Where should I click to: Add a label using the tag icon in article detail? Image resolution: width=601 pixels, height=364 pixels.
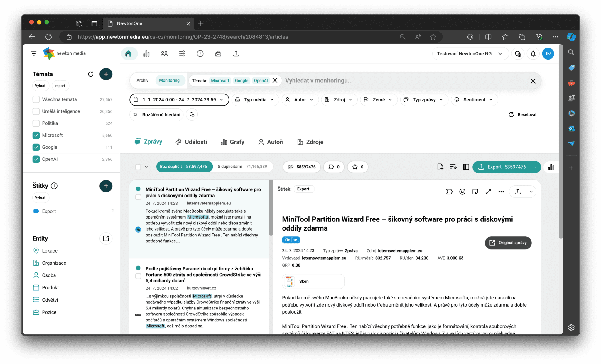tap(449, 192)
